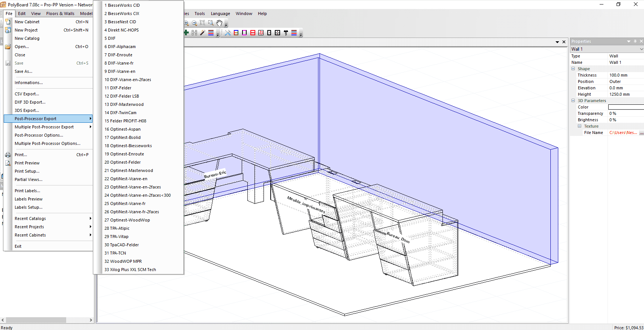
Task: Select the CSV Export menu entry
Action: (x=48, y=94)
